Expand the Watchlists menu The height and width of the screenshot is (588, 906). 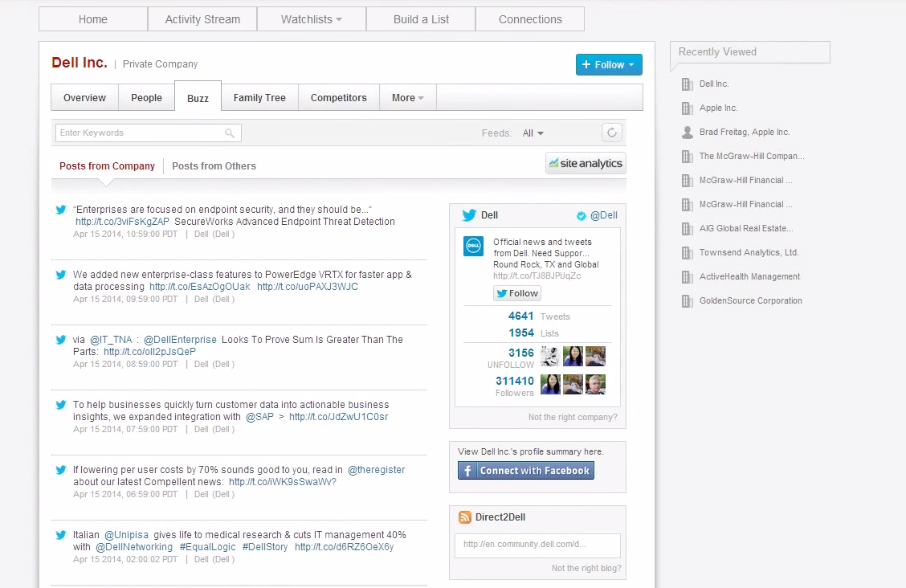coord(311,19)
